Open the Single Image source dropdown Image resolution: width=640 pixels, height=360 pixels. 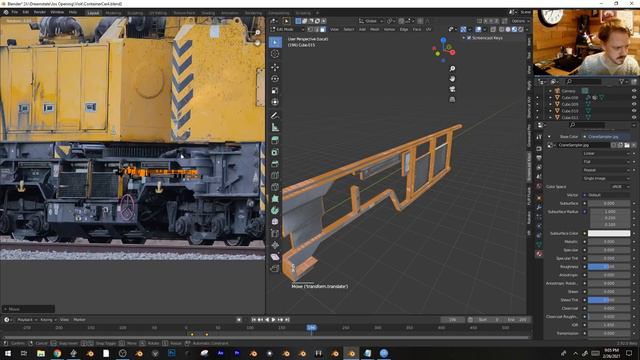click(607, 178)
